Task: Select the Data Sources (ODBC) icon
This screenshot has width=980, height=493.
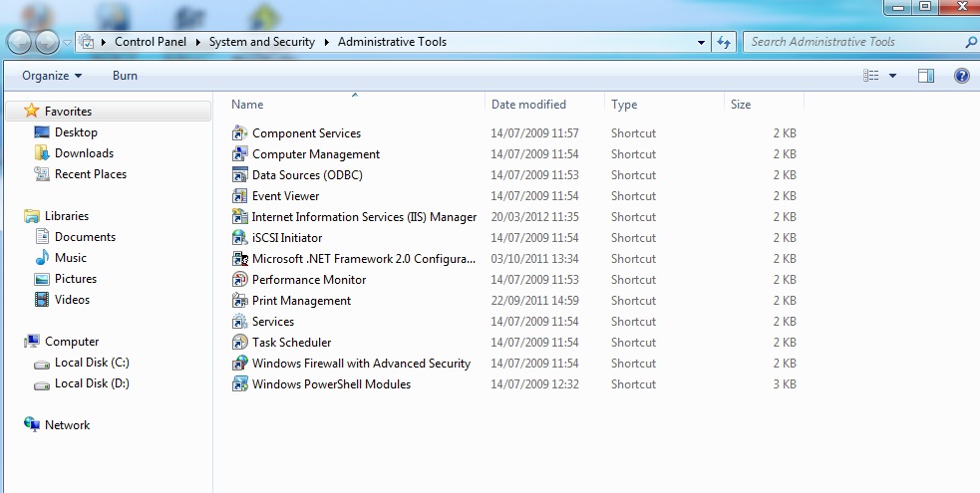Action: [x=240, y=174]
